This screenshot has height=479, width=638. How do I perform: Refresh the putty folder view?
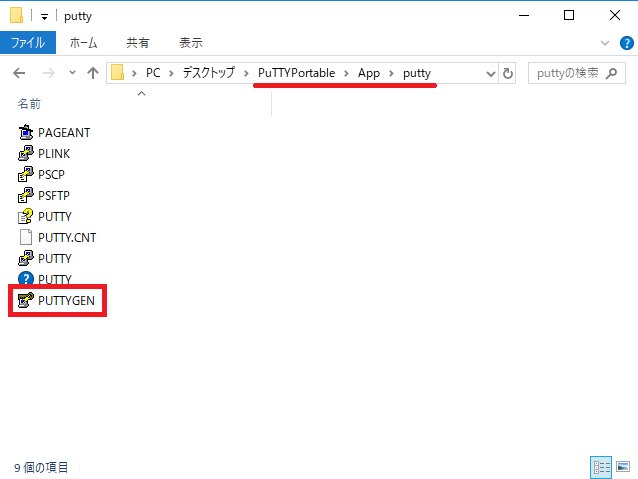(x=507, y=73)
